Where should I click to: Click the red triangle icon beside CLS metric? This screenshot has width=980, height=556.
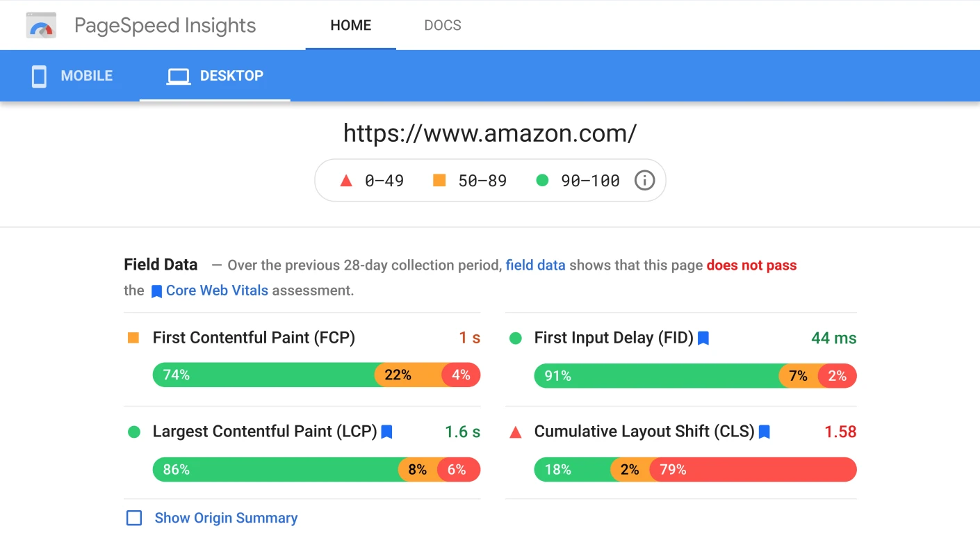(515, 432)
